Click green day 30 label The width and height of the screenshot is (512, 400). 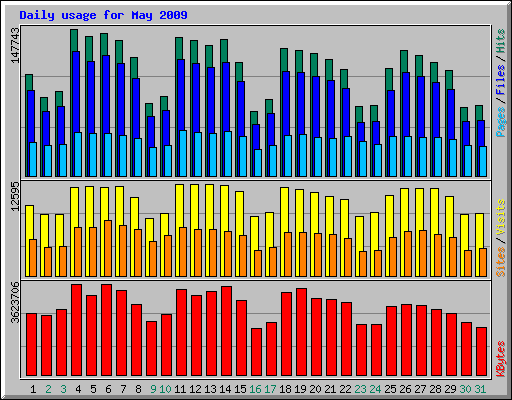(x=465, y=389)
